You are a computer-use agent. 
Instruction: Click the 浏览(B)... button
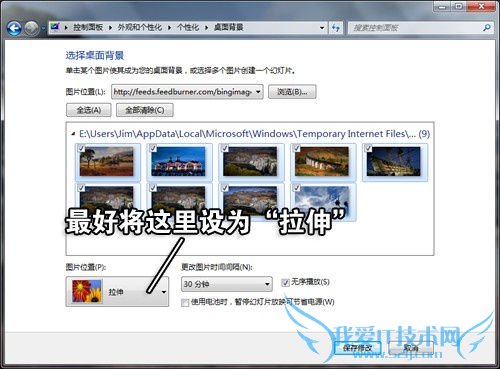point(292,92)
